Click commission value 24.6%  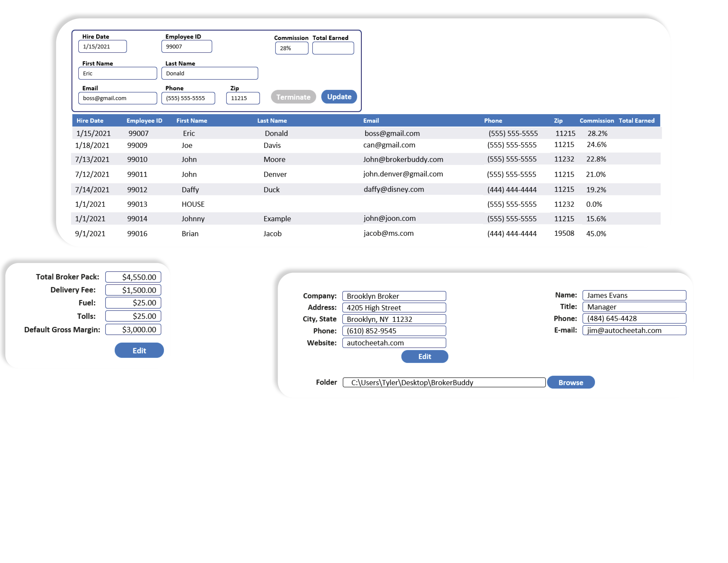point(597,144)
